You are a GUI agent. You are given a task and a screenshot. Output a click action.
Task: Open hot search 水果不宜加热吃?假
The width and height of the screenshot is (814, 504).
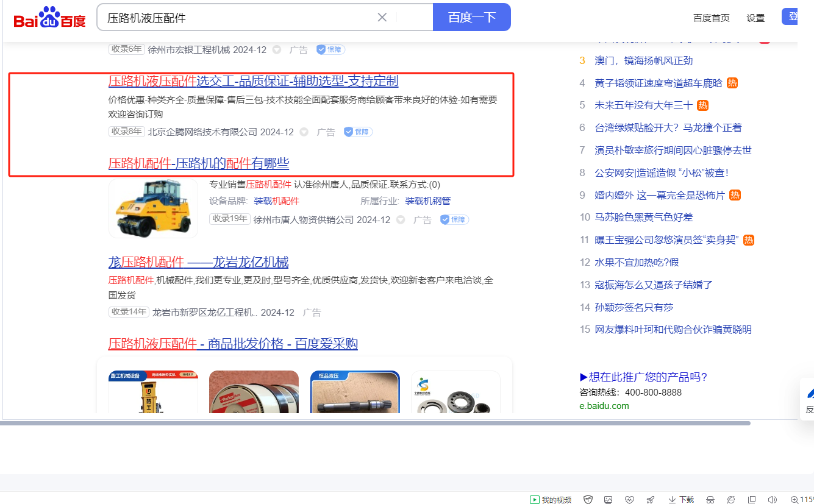(x=637, y=263)
